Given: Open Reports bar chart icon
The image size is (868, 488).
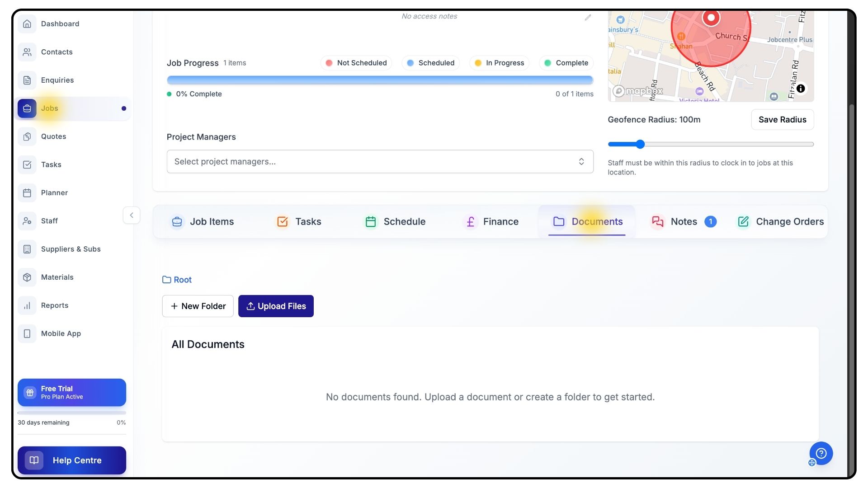Looking at the screenshot, I should [27, 305].
